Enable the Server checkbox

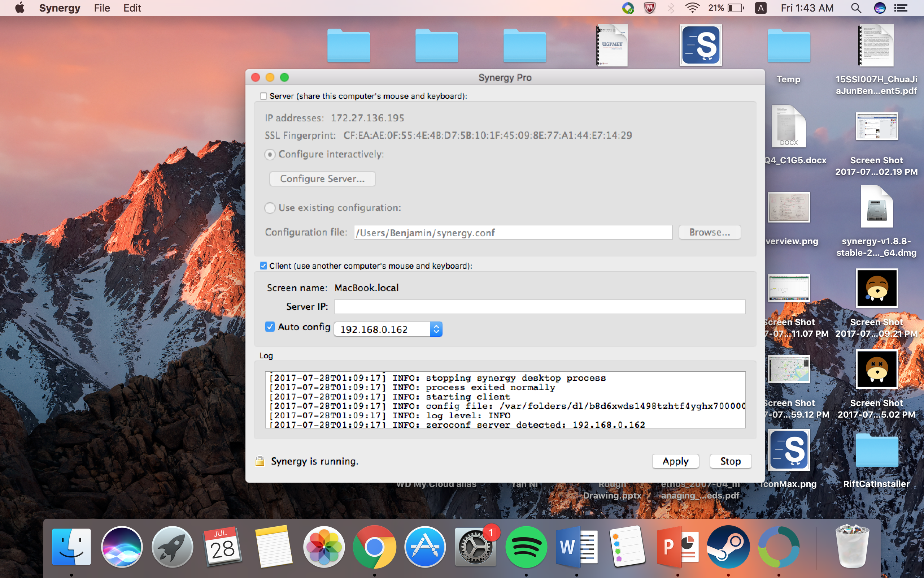coord(263,96)
